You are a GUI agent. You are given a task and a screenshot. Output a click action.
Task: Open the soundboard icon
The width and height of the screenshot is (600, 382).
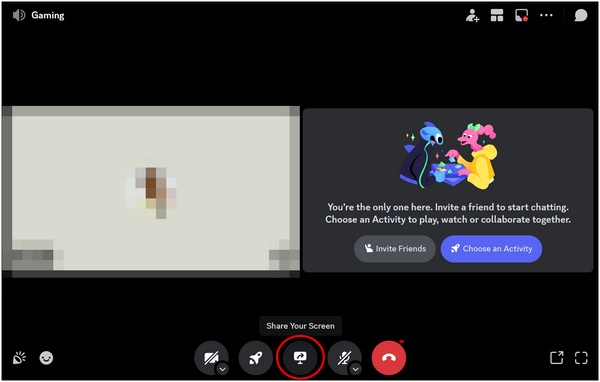19,358
